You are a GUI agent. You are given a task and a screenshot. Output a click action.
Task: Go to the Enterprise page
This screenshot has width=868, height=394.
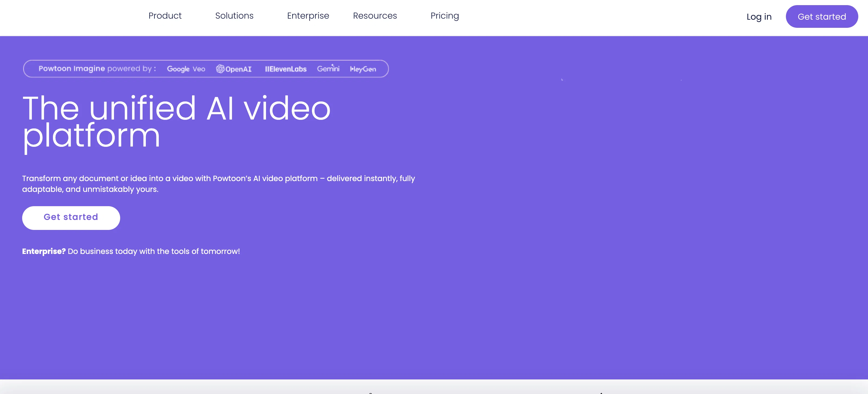308,16
